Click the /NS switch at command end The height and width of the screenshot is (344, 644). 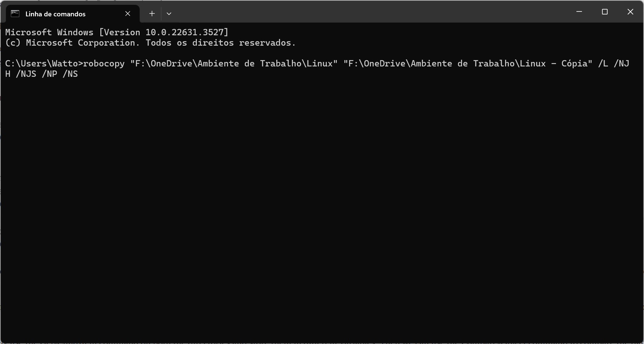70,74
